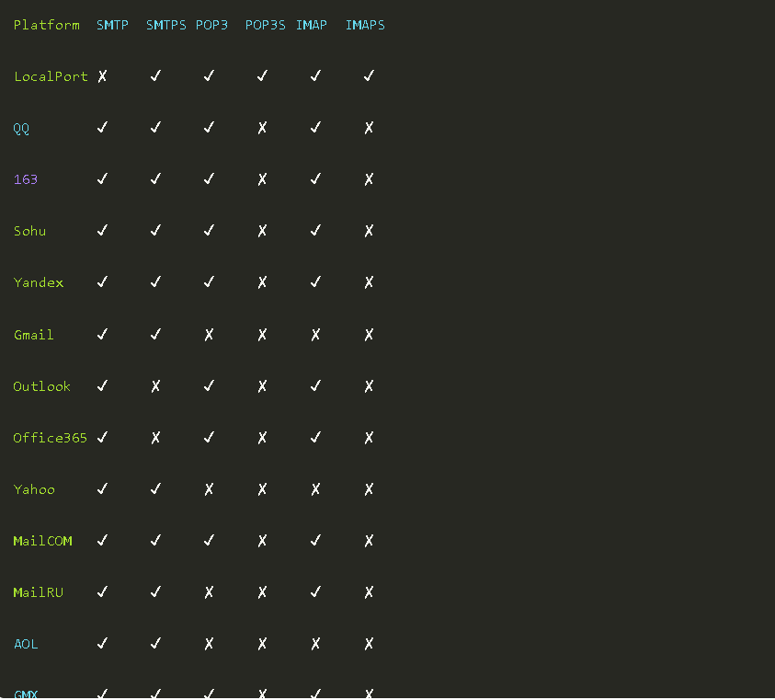The width and height of the screenshot is (775, 700).
Task: Click the AOL SMTPS check mark
Action: (x=155, y=644)
